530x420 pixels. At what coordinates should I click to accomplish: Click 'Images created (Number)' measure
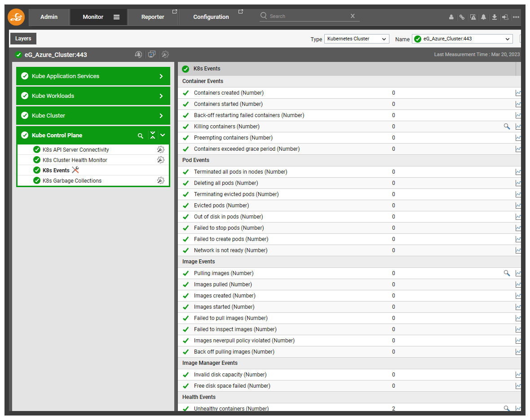point(225,296)
